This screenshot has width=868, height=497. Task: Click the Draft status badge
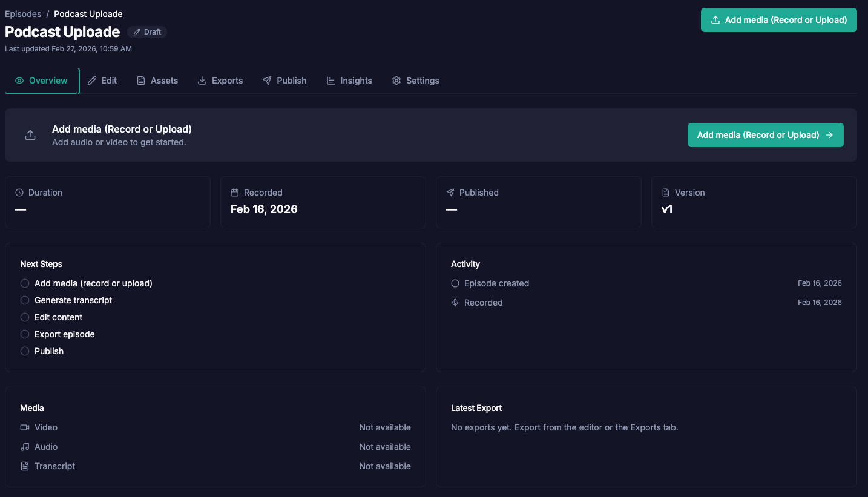pos(146,31)
